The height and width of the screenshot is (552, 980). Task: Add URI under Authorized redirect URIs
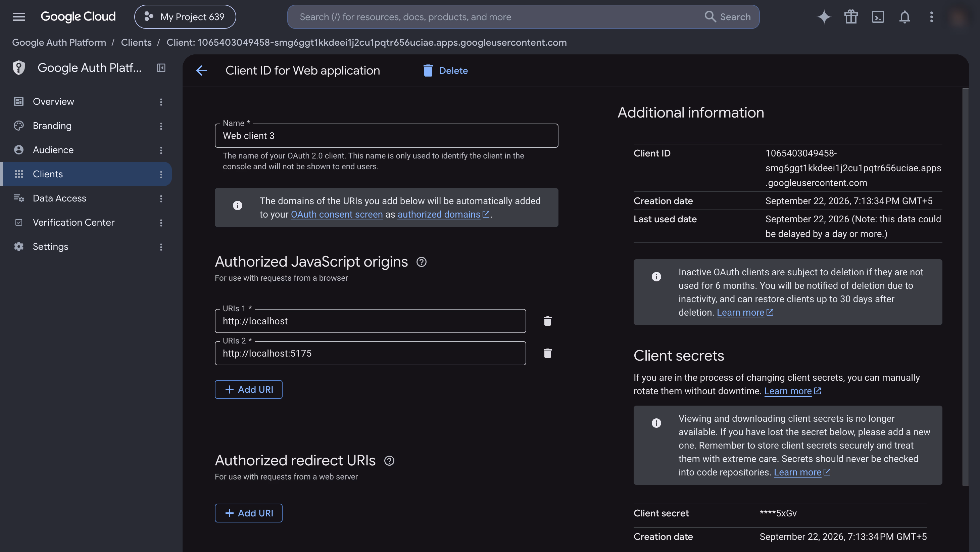pyautogui.click(x=248, y=513)
